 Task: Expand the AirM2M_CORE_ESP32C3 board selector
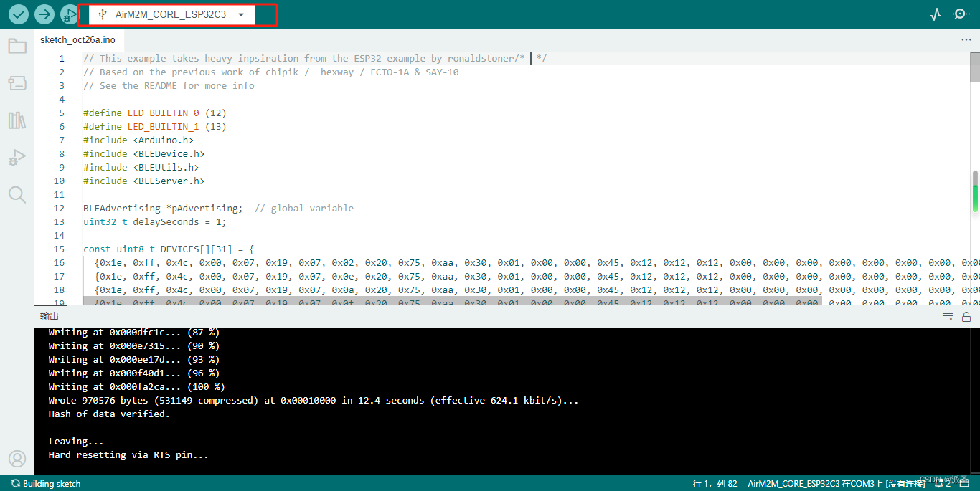(172, 14)
